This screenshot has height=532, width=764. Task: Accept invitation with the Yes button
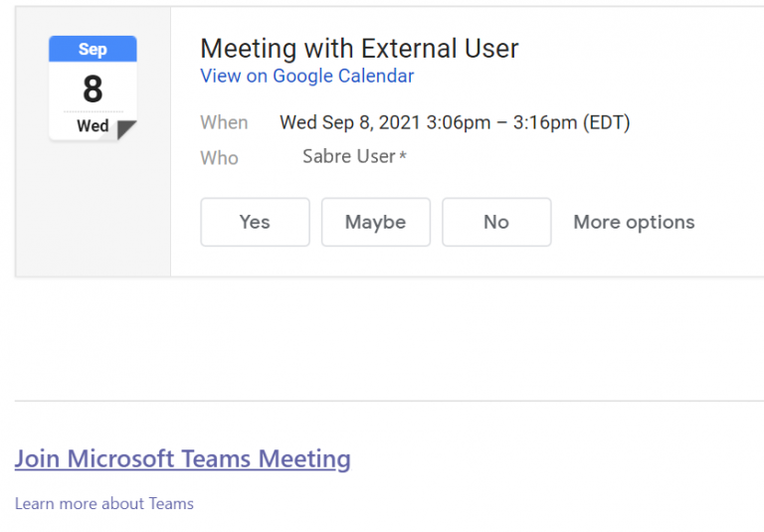point(255,222)
